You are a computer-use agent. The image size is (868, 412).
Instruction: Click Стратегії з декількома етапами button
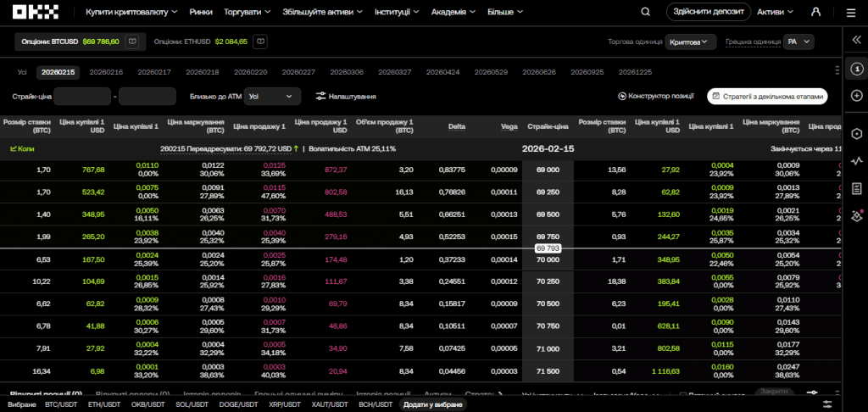(767, 97)
